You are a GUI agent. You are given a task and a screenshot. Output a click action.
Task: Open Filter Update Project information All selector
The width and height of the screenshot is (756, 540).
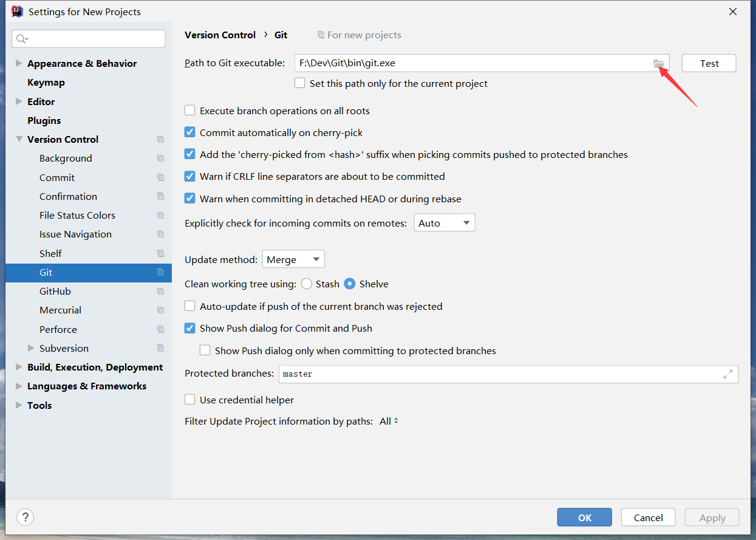point(389,421)
